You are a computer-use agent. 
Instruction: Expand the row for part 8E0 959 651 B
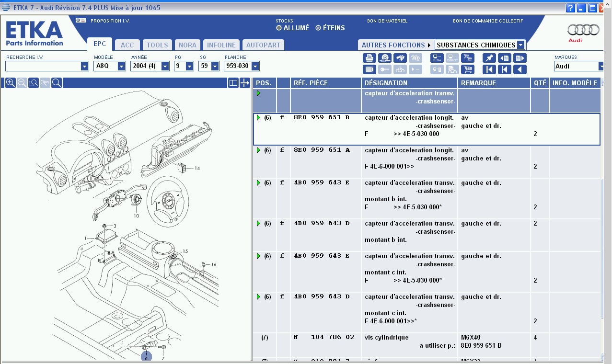point(258,117)
